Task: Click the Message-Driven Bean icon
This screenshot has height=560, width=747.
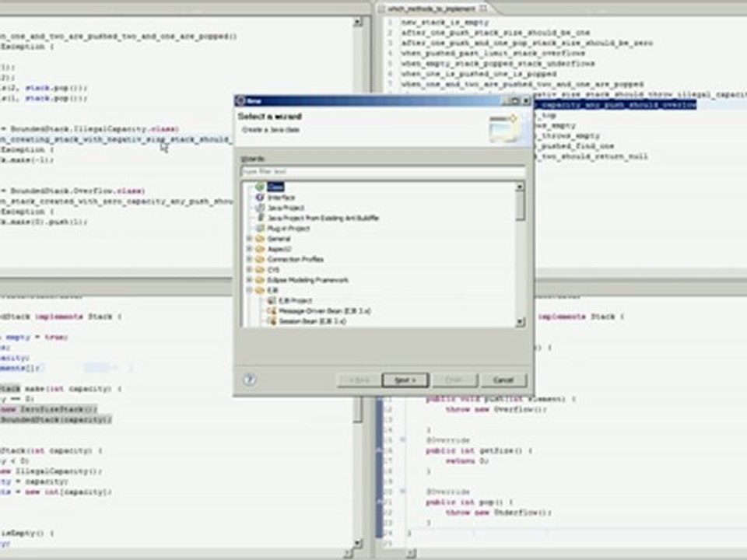Action: (x=271, y=311)
